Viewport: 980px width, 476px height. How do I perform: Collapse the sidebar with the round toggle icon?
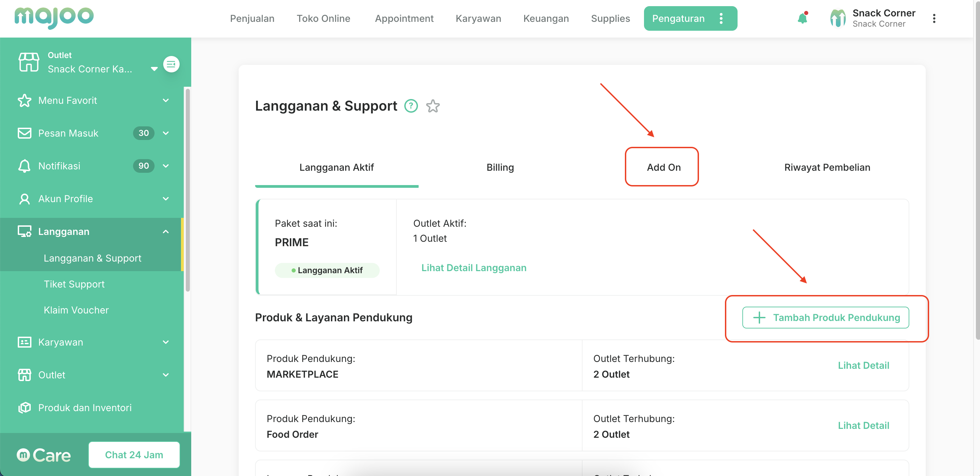coord(171,64)
